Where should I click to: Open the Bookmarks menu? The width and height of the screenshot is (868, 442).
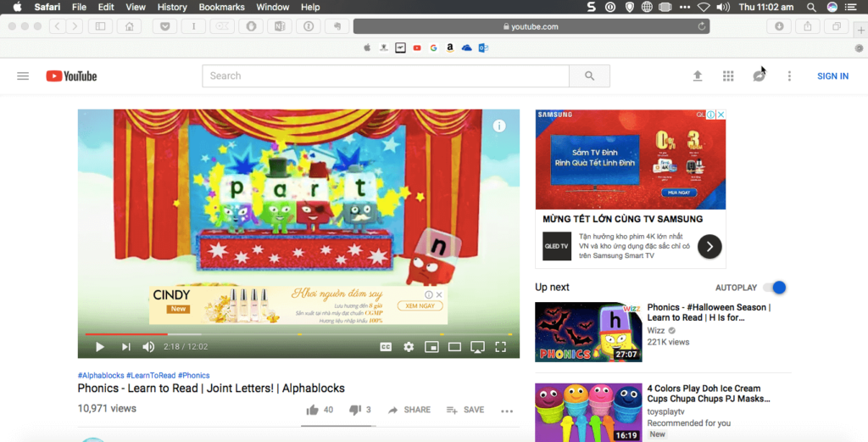tap(221, 7)
